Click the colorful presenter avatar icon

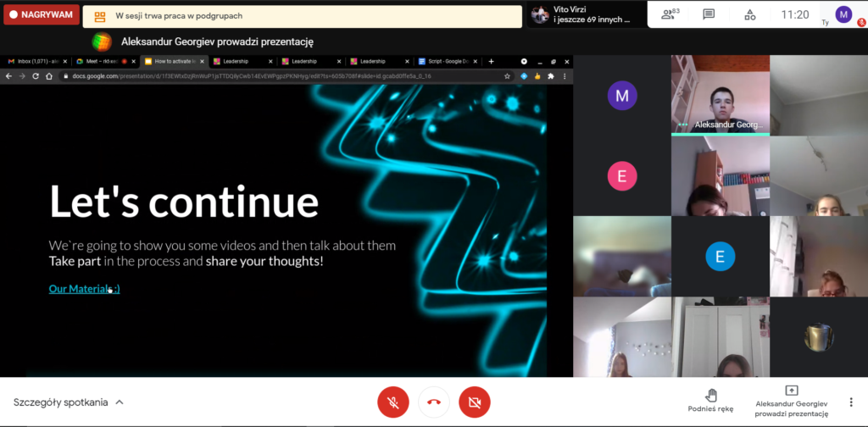(x=102, y=42)
